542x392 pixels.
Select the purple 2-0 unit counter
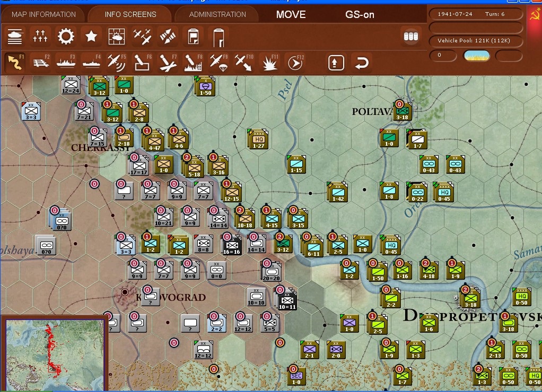point(336,350)
